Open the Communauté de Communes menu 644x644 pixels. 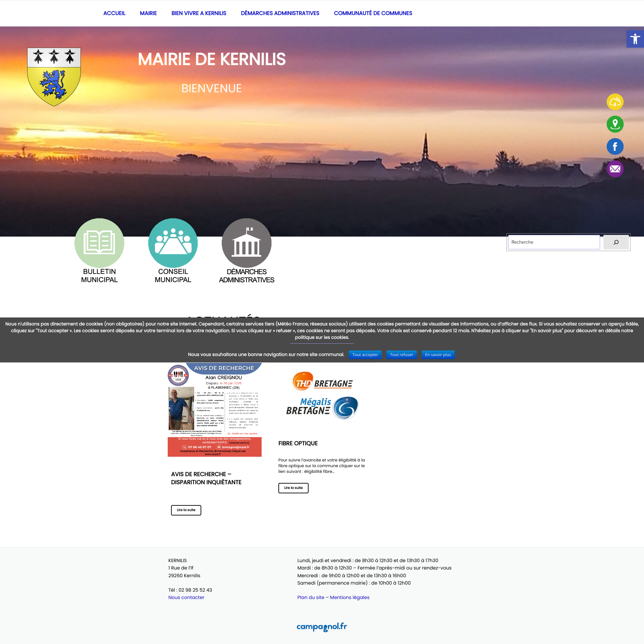click(373, 13)
